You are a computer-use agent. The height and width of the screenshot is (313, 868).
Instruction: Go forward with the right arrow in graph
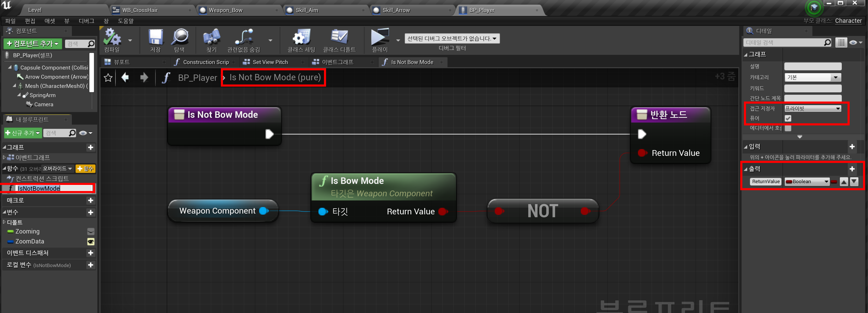click(x=144, y=77)
